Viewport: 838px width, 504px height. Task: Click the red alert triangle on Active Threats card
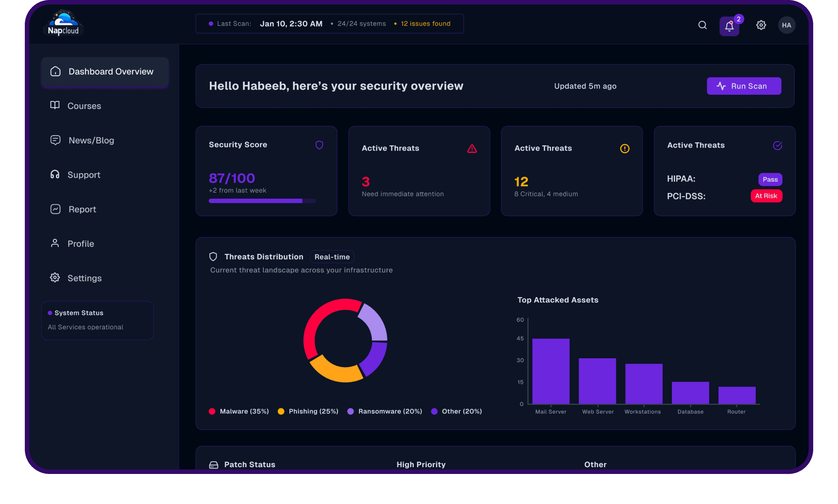point(472,149)
